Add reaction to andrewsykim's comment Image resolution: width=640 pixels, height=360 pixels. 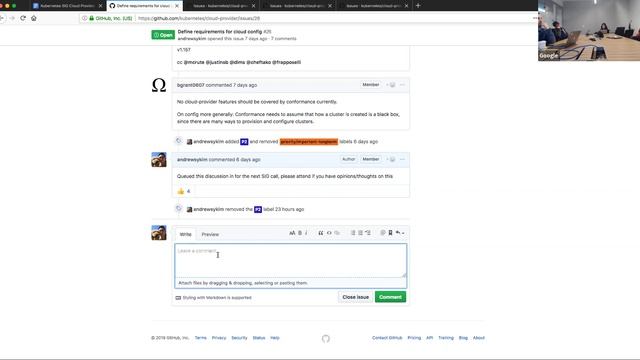tap(391, 160)
